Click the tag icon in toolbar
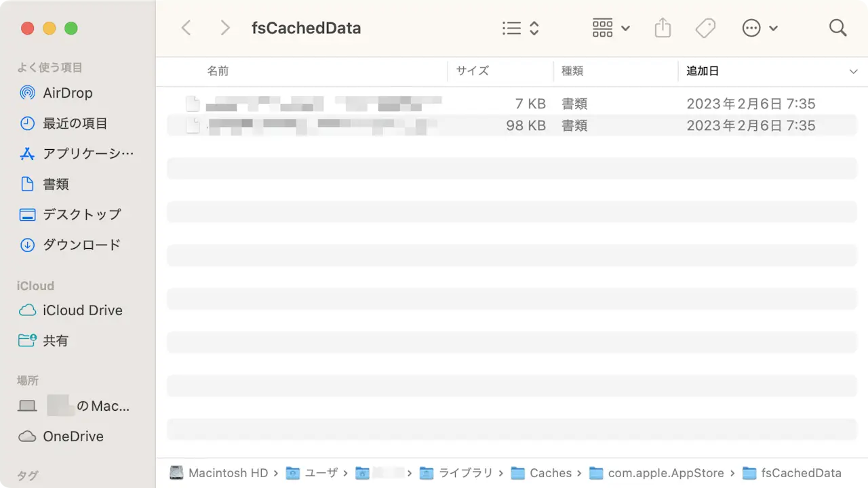Screen dimensions: 868x488 click(x=705, y=28)
